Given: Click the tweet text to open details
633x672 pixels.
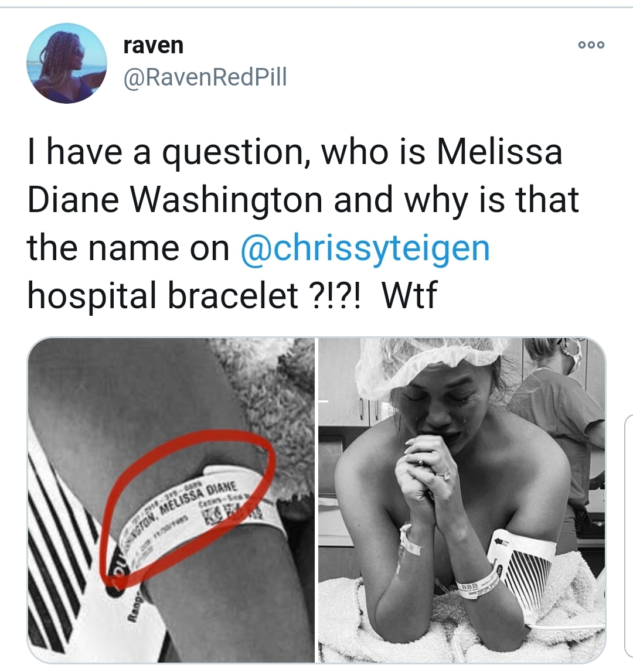Looking at the screenshot, I should tap(303, 223).
